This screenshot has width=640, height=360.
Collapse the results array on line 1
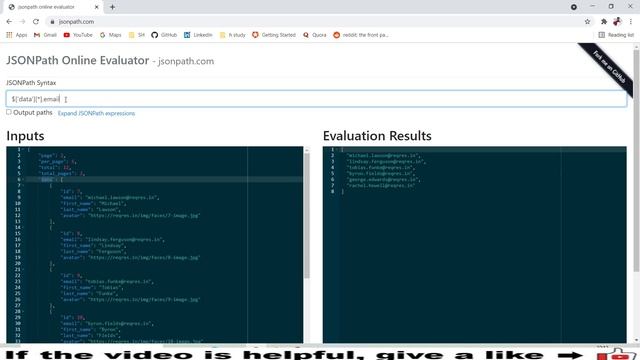tap(337, 149)
